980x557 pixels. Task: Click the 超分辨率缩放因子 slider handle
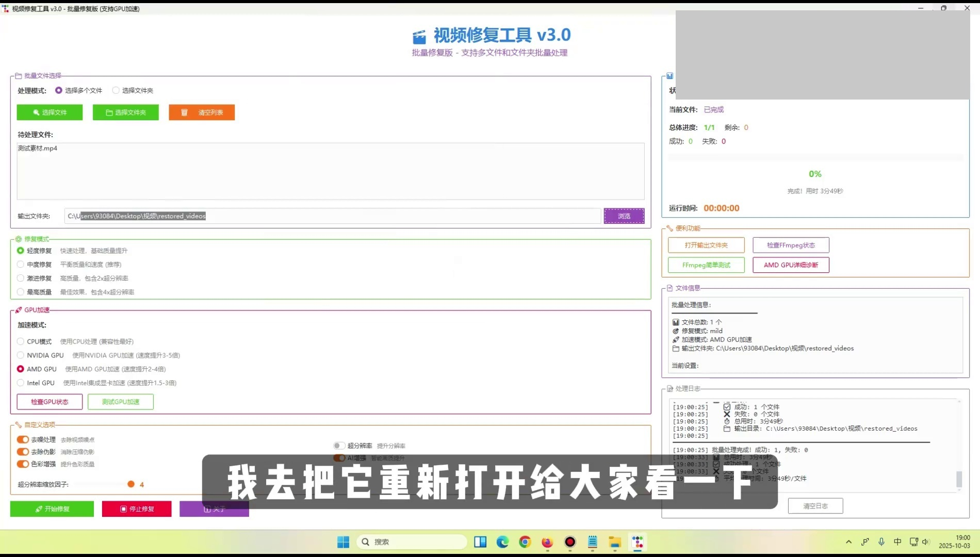click(131, 484)
